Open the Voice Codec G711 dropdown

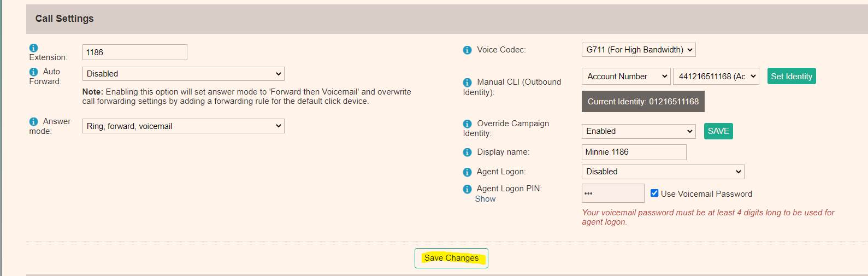639,50
